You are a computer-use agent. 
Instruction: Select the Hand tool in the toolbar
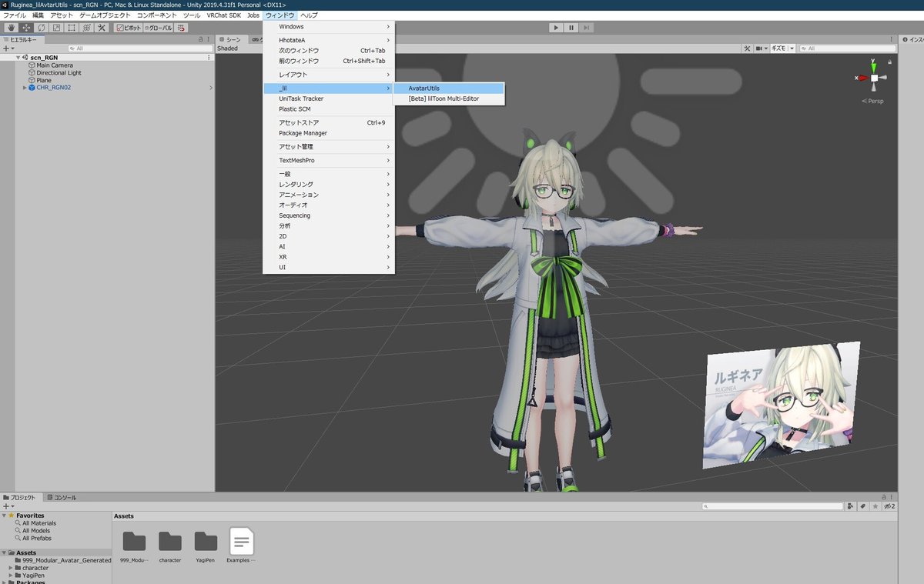12,28
